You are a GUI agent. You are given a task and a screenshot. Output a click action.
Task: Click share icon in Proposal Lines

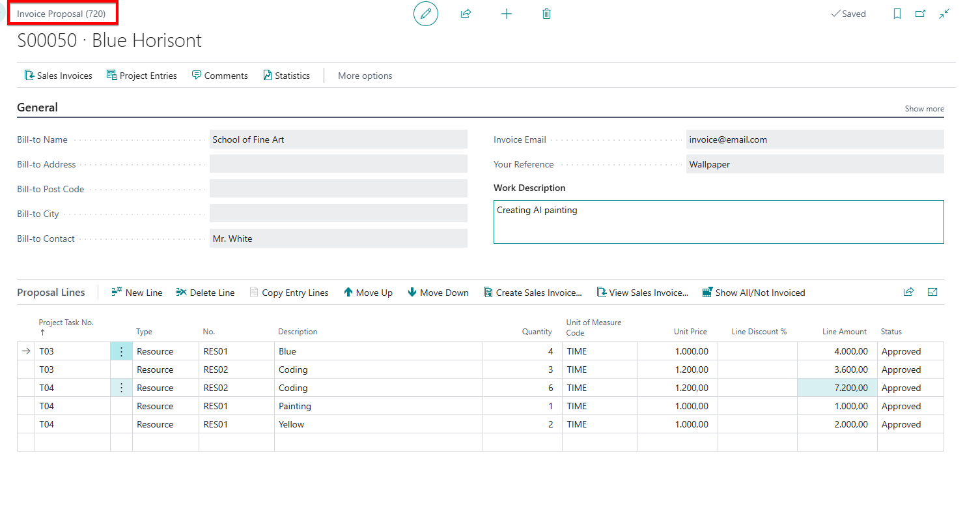pos(908,292)
